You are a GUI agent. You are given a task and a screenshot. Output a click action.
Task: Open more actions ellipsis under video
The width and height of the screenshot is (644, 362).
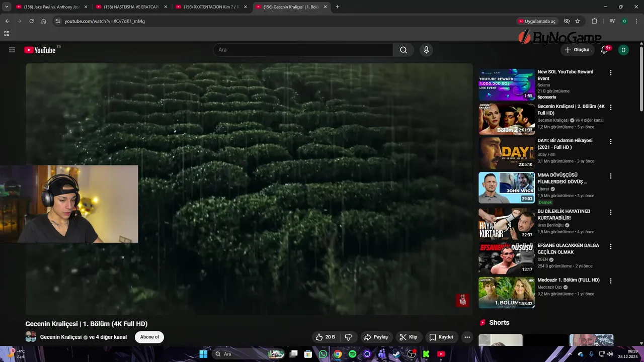tap(467, 337)
